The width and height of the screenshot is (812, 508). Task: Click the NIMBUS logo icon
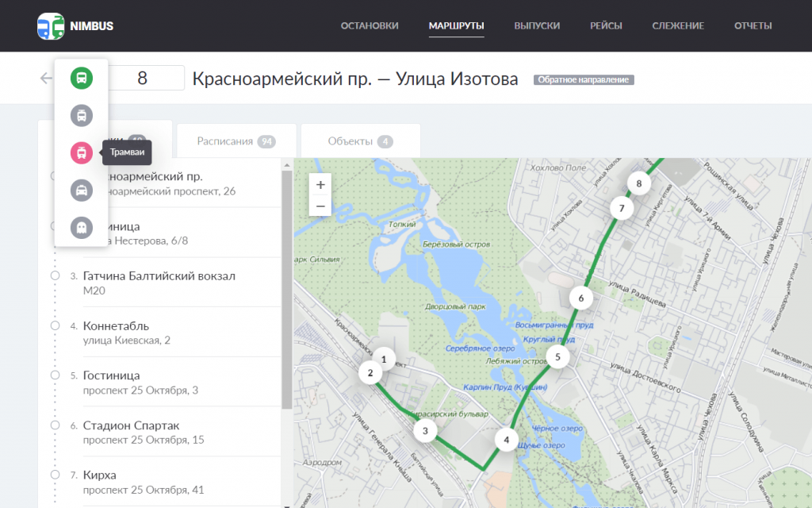pyautogui.click(x=52, y=26)
